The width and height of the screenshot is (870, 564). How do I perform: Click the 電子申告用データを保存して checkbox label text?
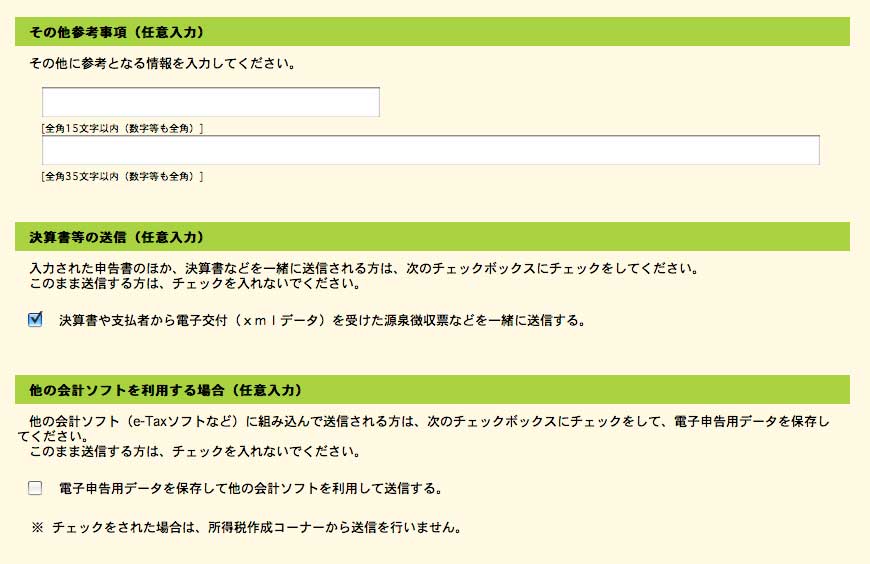point(250,489)
